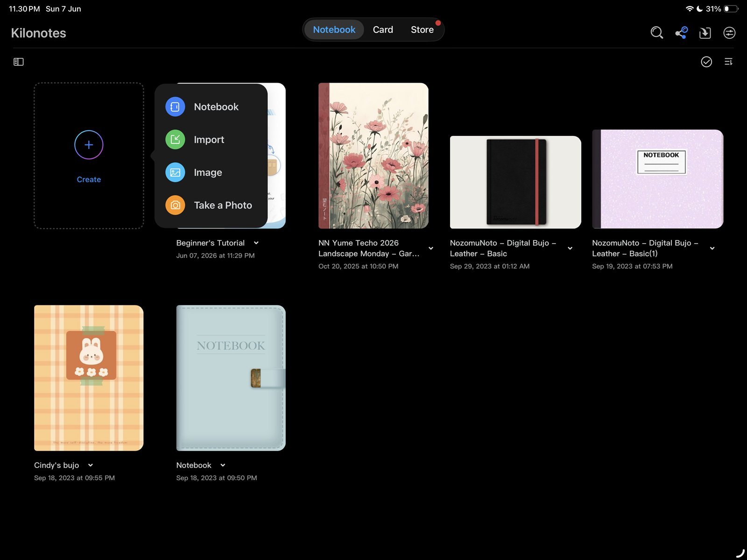Screen dimensions: 747x560
Task: Expand Cindy's bujo chevron
Action: coord(91,465)
